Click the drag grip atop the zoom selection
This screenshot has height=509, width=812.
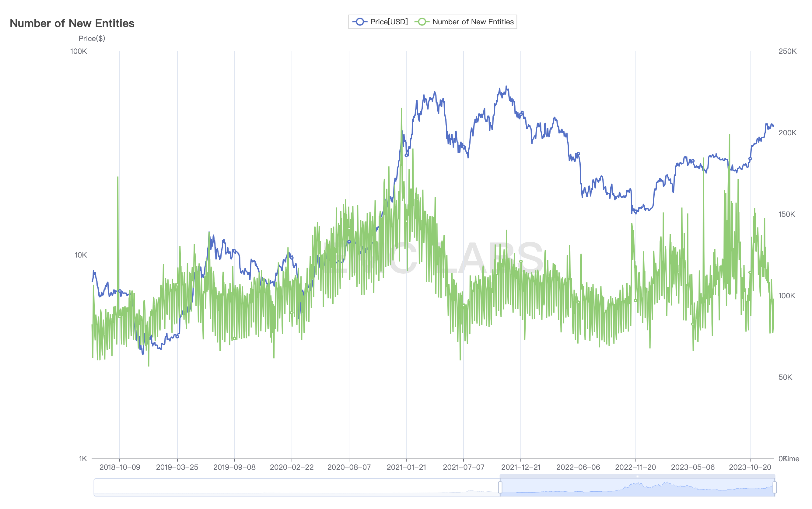point(637,476)
